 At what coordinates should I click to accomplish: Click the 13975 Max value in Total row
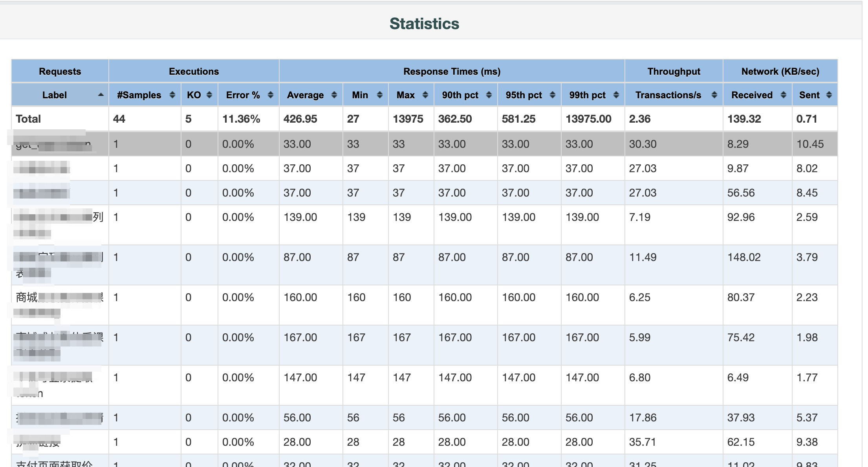point(408,119)
